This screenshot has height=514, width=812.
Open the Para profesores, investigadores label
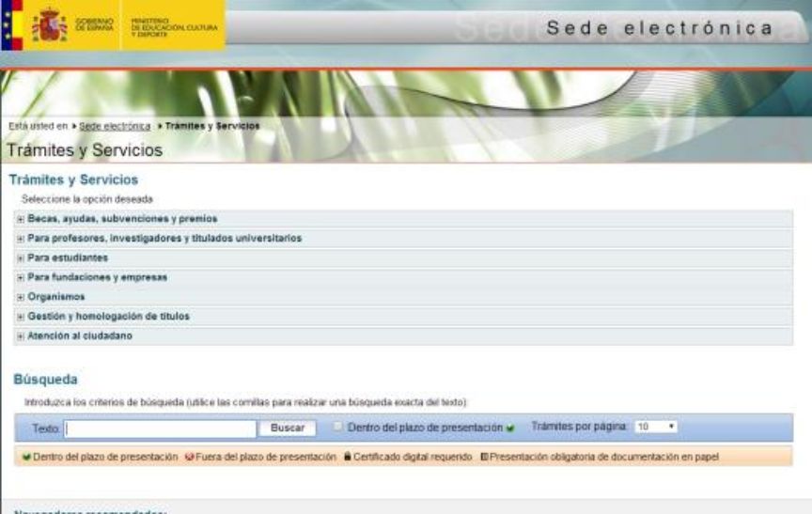click(x=164, y=238)
